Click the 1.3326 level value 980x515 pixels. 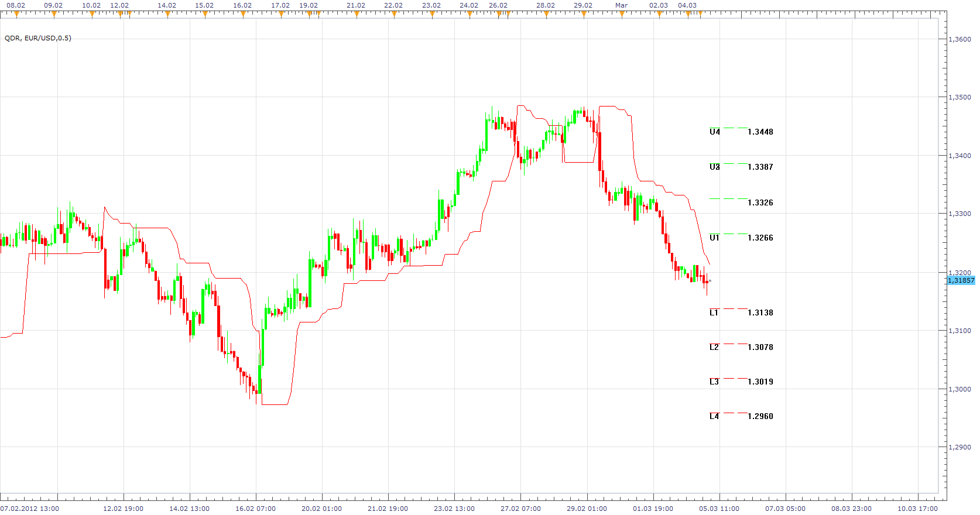coord(760,203)
